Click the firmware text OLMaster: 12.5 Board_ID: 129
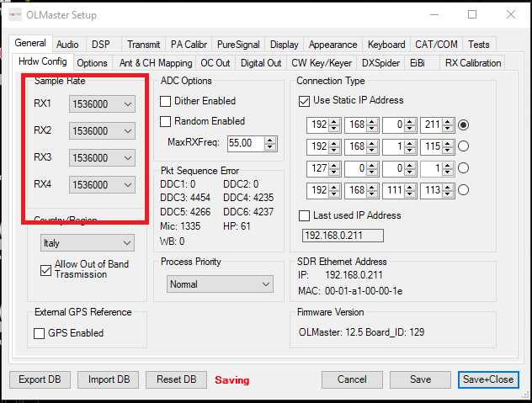This screenshot has width=532, height=403. 361,332
